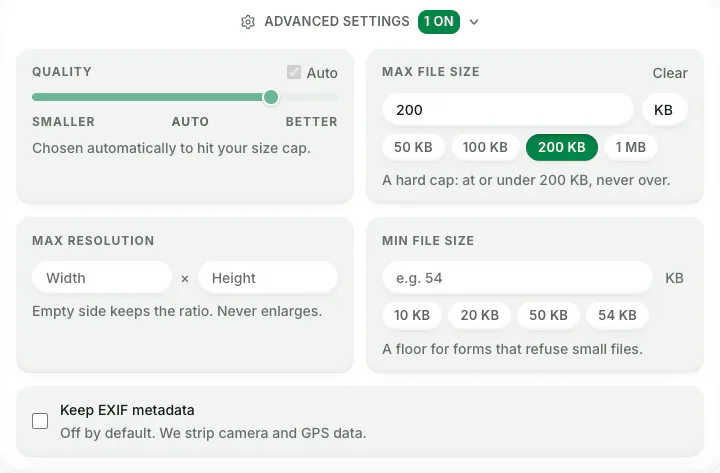
Task: Click the highlighted 200 KB preset
Action: 562,147
